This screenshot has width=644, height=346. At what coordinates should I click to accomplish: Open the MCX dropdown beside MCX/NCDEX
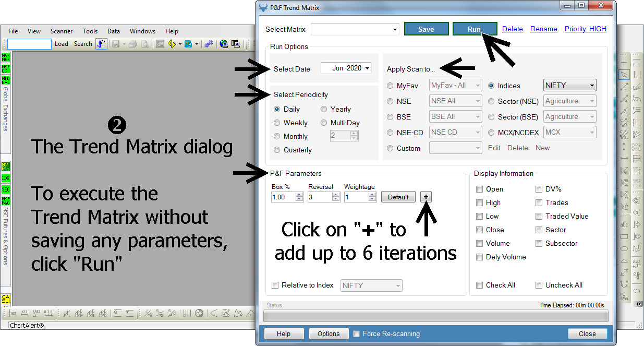click(570, 132)
